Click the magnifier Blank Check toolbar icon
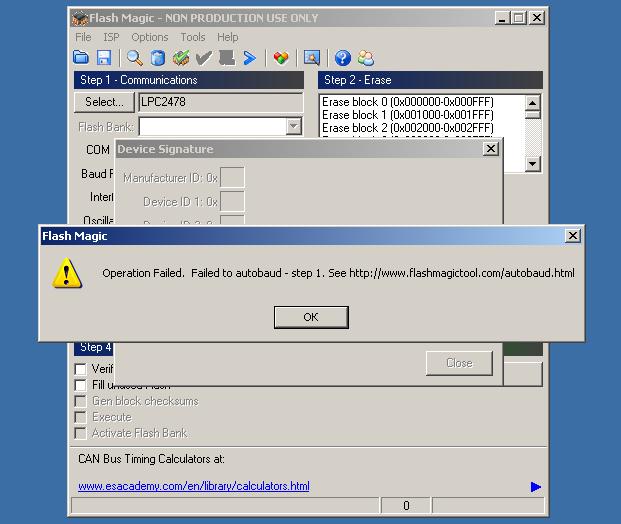This screenshot has height=524, width=621. 135,58
